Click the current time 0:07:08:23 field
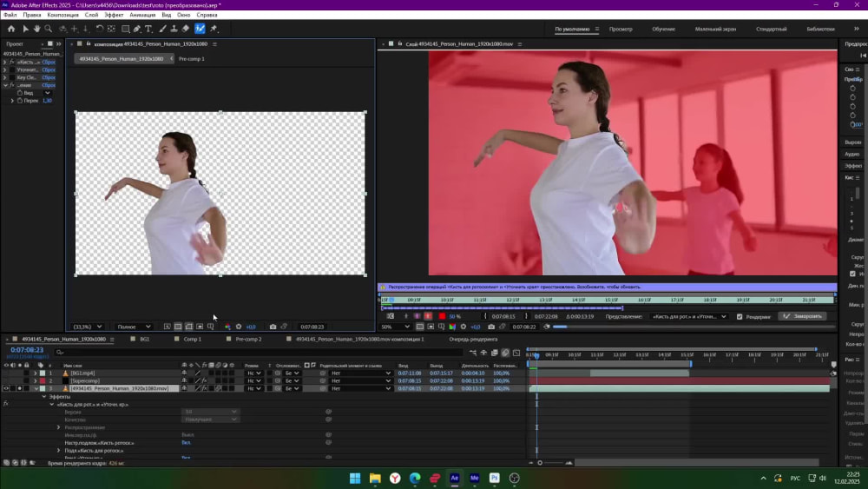 coord(27,350)
